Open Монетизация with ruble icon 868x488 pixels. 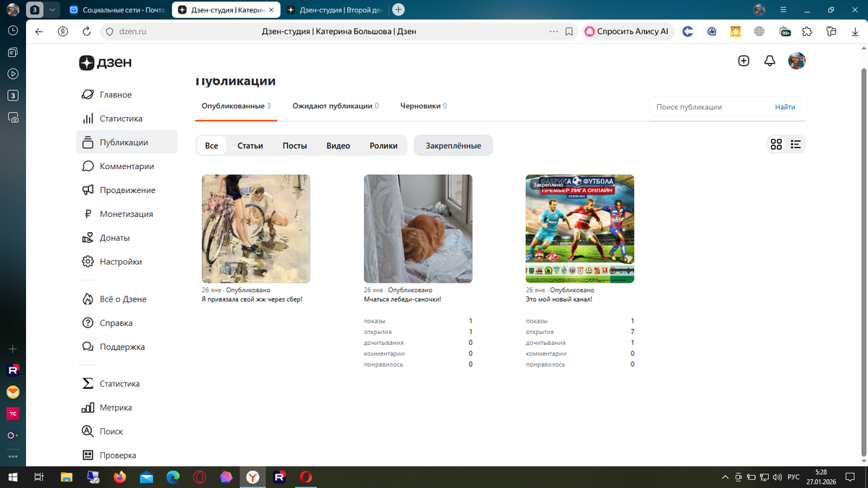pyautogui.click(x=126, y=214)
